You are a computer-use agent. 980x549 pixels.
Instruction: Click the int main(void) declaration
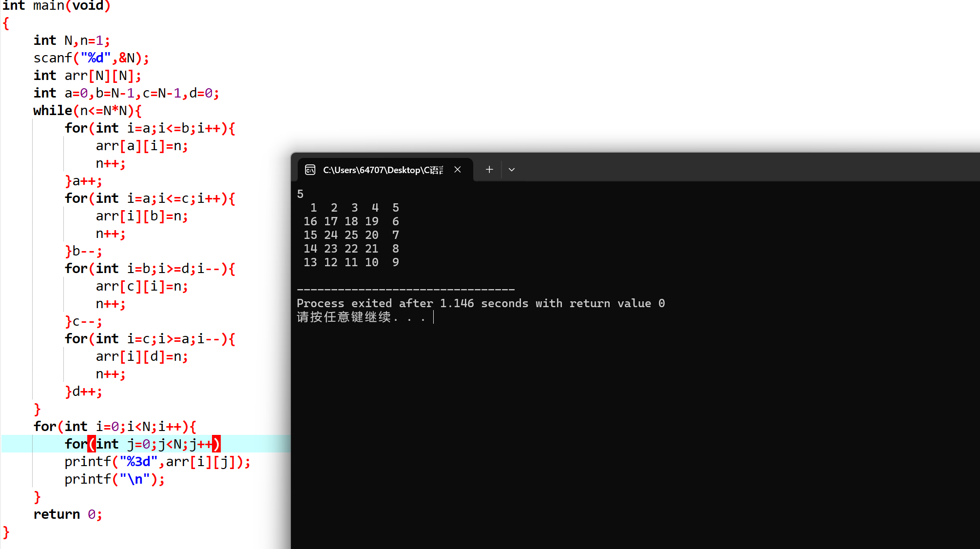pyautogui.click(x=57, y=6)
